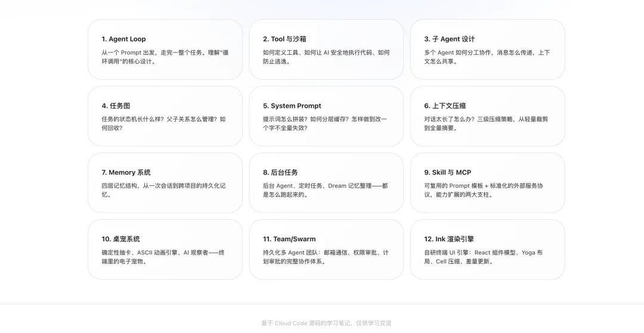
Task: Open the '5. System Prompt' card title
Action: (x=292, y=106)
